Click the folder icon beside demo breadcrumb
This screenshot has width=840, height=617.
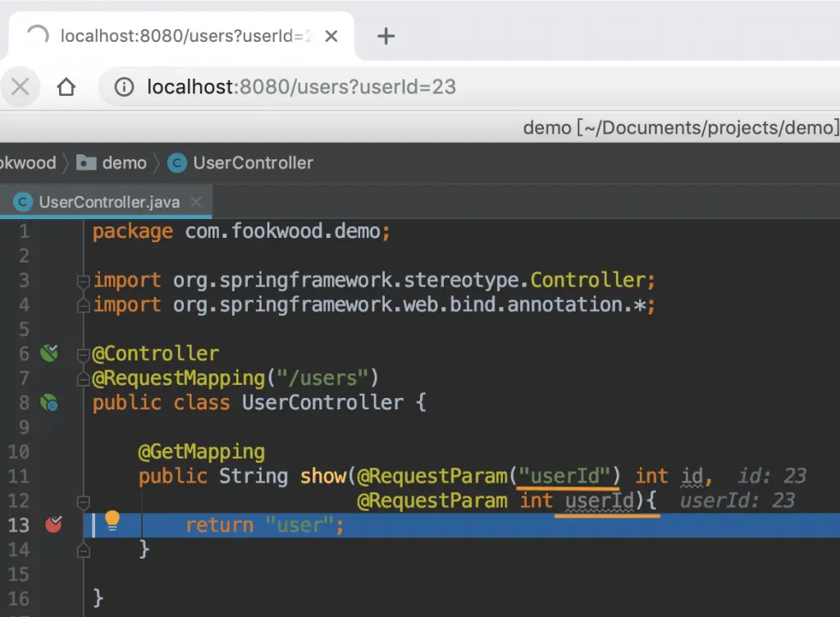pos(86,162)
